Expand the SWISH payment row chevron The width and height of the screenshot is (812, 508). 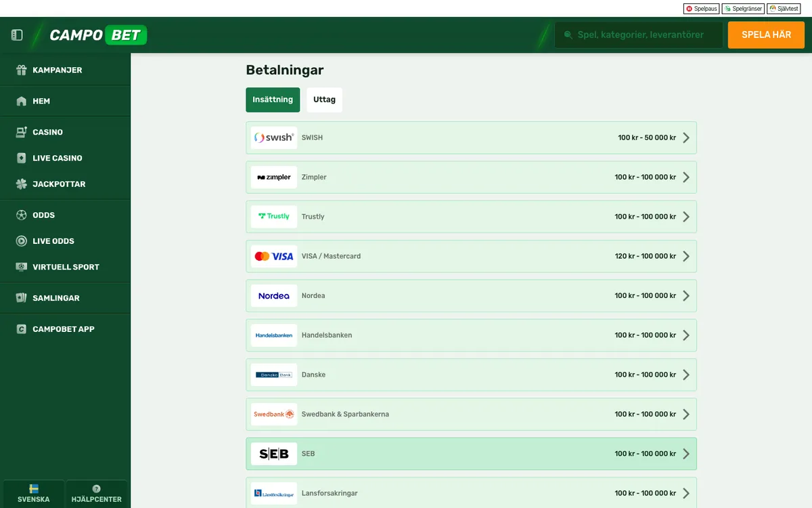click(686, 137)
